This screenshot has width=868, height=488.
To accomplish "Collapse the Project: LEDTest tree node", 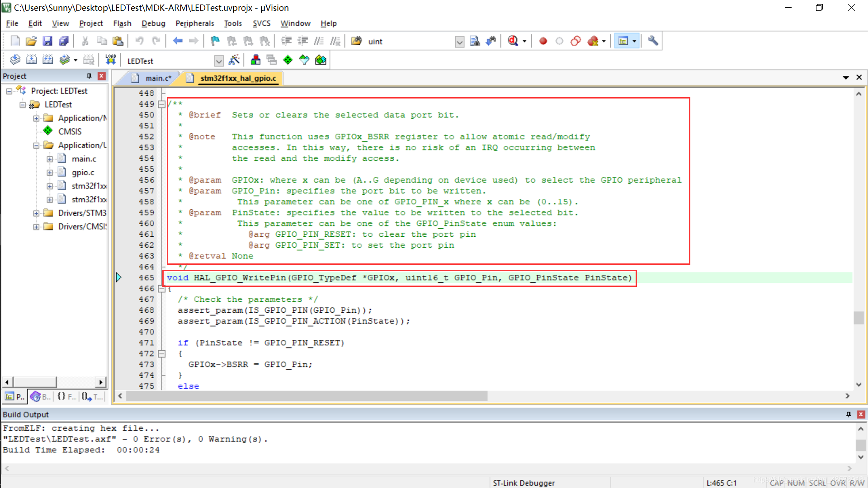I will [9, 91].
